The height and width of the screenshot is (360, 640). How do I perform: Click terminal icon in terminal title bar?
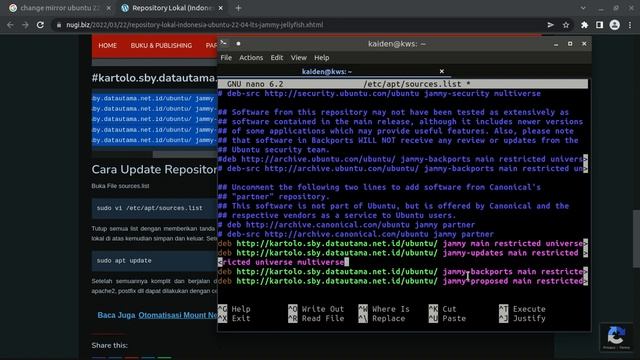[x=224, y=43]
